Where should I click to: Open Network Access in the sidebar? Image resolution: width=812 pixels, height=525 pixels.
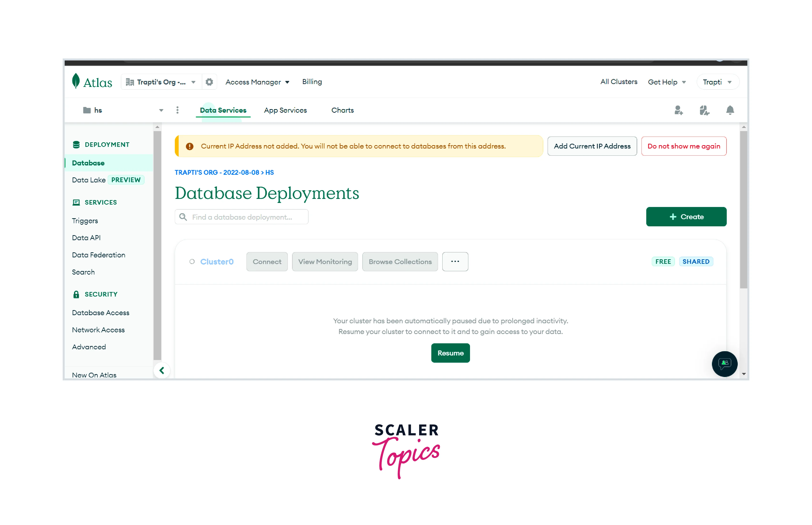(x=98, y=330)
